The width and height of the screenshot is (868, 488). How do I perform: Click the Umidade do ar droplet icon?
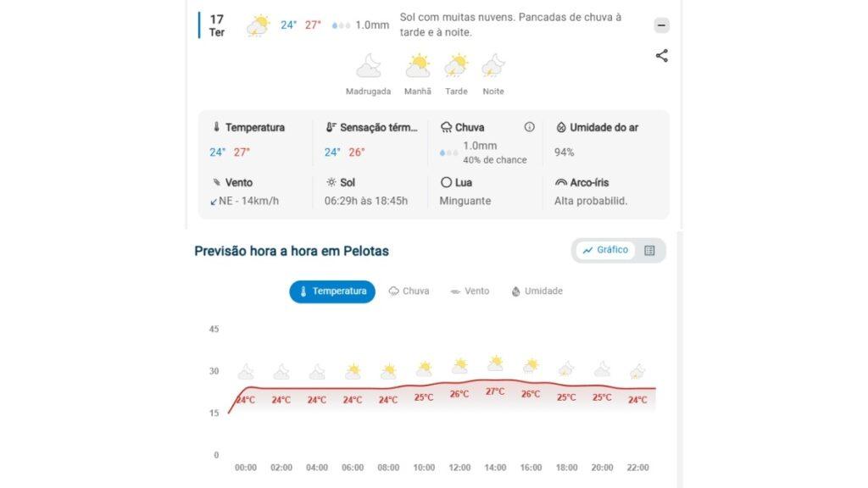pyautogui.click(x=560, y=127)
